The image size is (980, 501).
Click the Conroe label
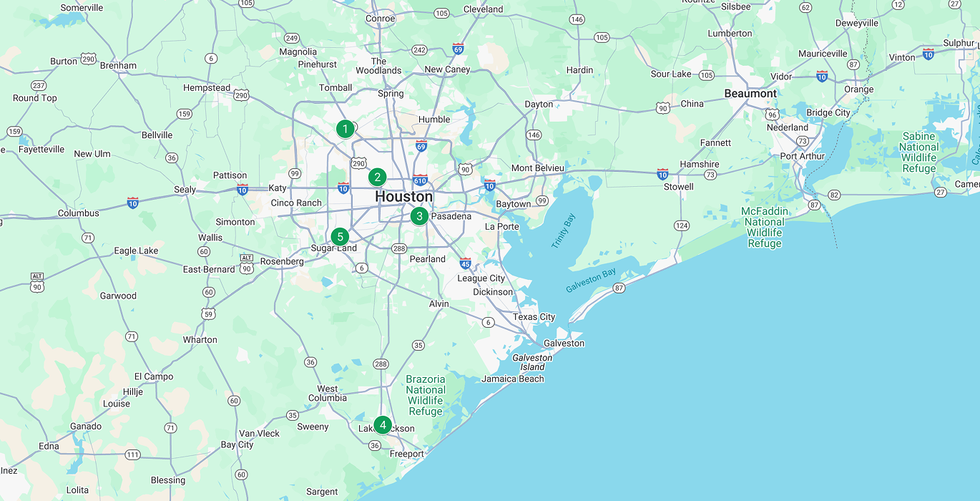380,19
